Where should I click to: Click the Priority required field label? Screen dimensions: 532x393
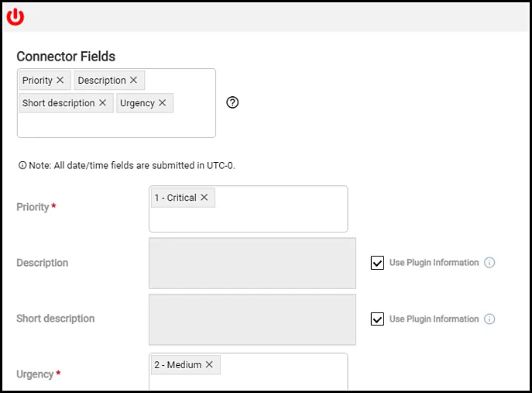pos(36,207)
